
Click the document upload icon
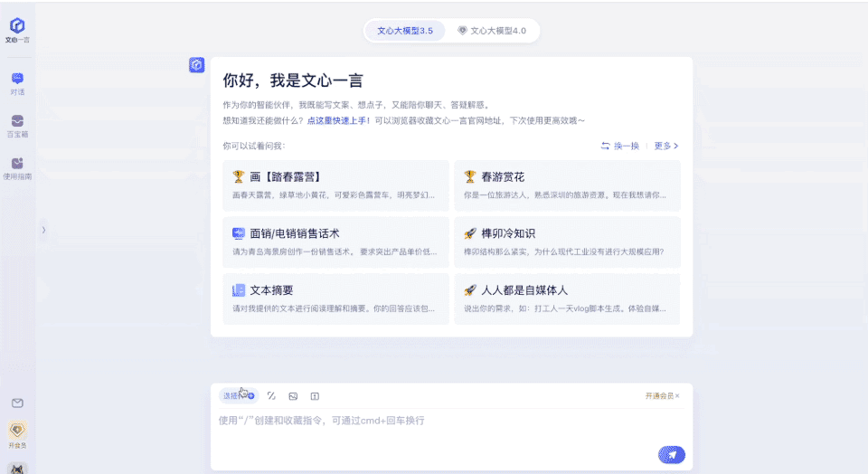coord(315,396)
